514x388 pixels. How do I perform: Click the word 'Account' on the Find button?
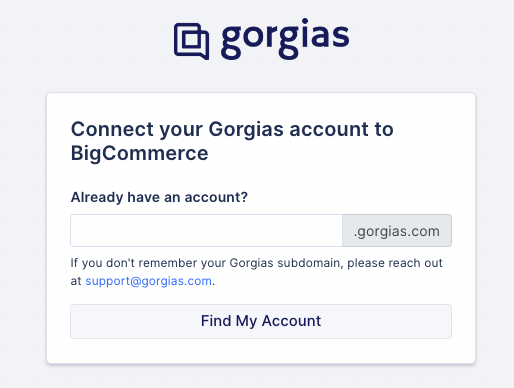(x=291, y=321)
